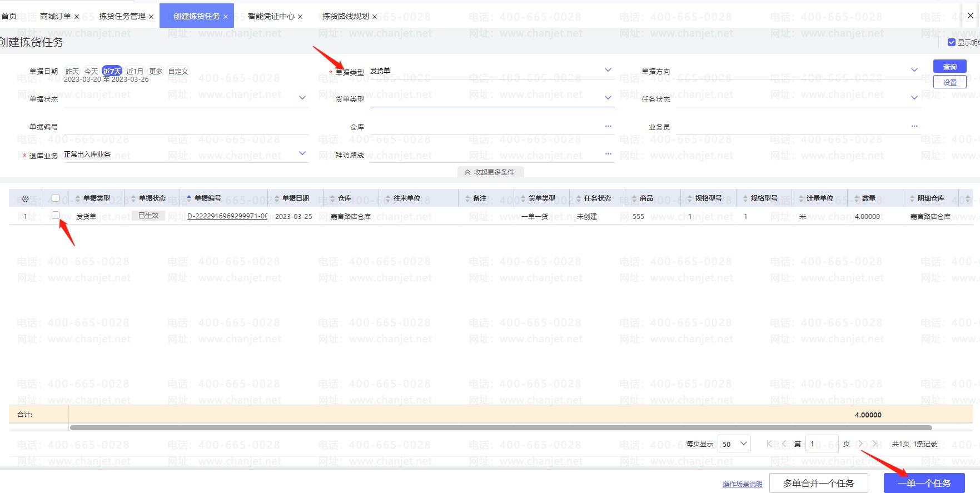Viewport: 980px width, 493px height.
Task: Toggle the 显示明细 checkbox
Action: tap(952, 42)
